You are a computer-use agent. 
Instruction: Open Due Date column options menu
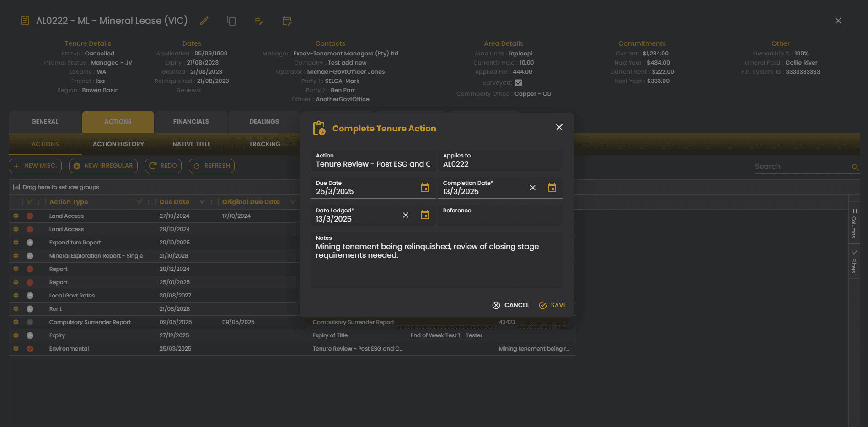(211, 202)
